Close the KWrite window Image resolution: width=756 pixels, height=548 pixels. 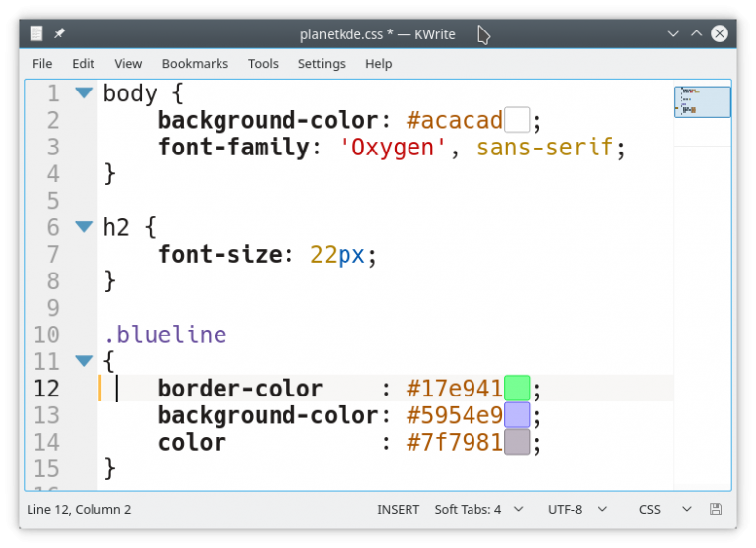coord(720,33)
